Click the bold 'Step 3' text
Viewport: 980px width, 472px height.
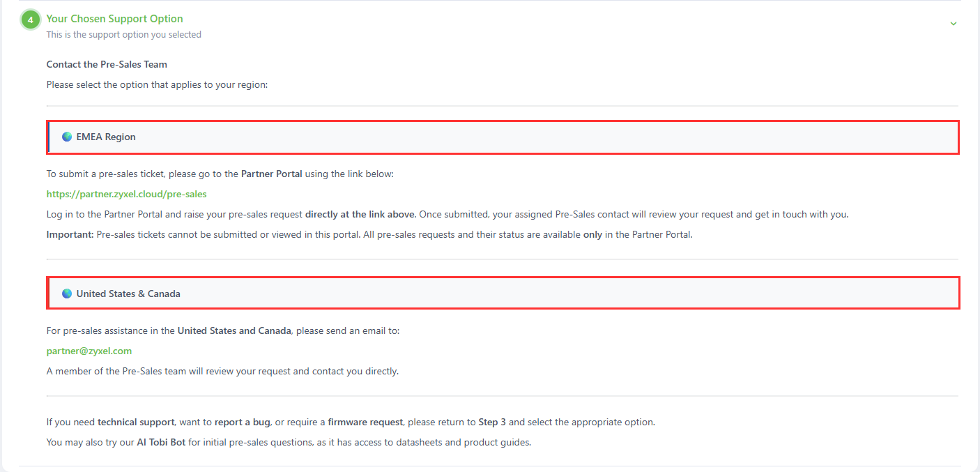(x=492, y=422)
